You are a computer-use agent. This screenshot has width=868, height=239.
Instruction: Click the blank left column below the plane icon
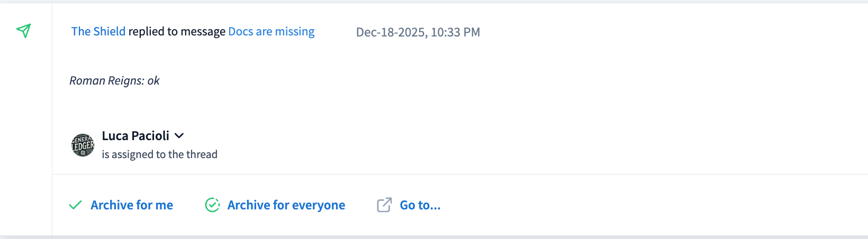pos(25,132)
